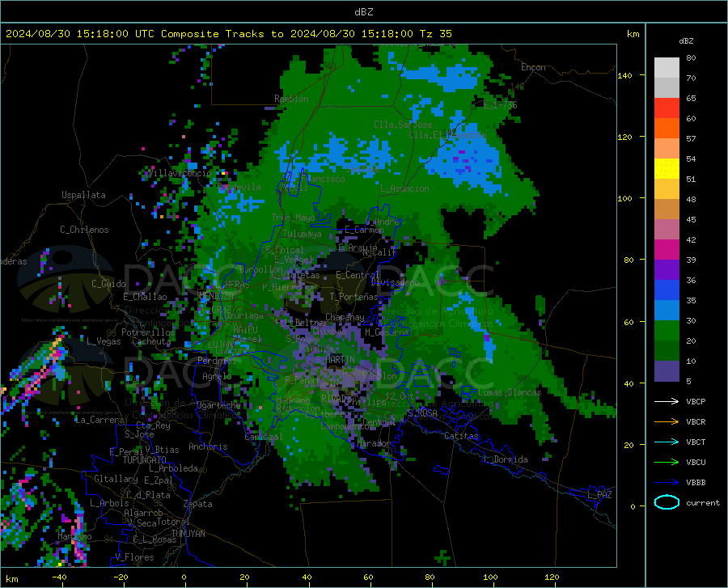Click the 'E_Challao' map label
The height and width of the screenshot is (588, 728).
pyautogui.click(x=145, y=297)
